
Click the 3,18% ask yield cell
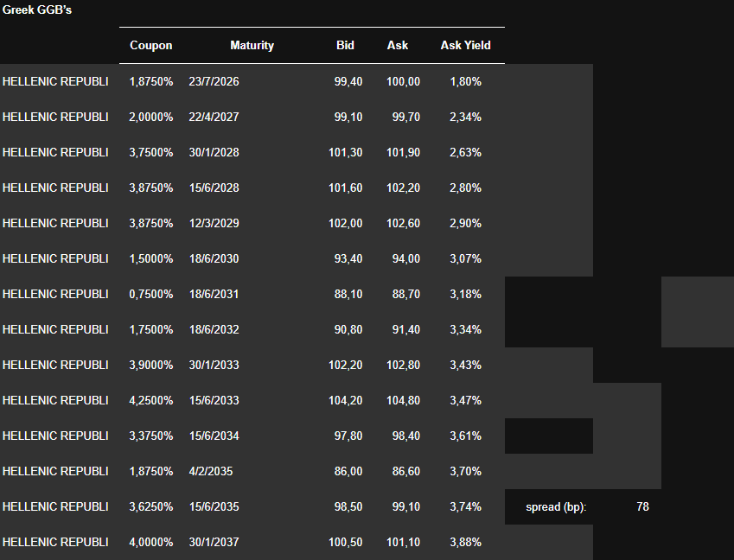coord(465,295)
